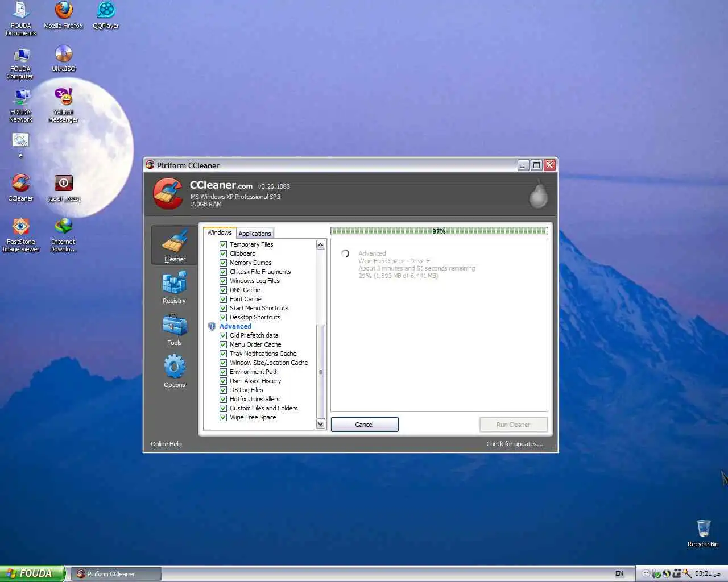The image size is (728, 582).
Task: Switch to the Windows tab
Action: tap(220, 232)
